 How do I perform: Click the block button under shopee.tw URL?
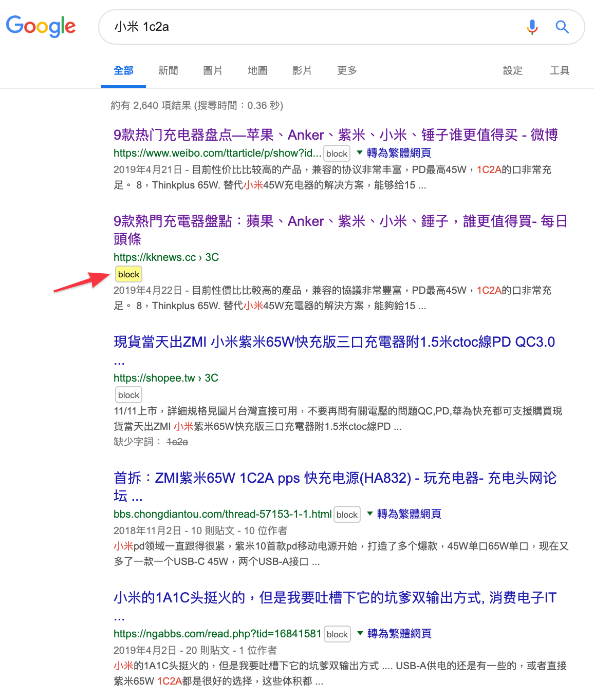128,395
